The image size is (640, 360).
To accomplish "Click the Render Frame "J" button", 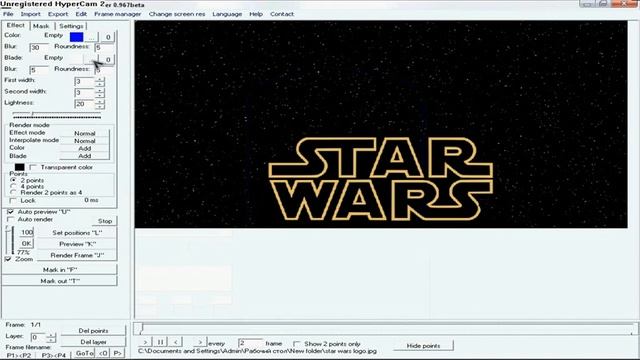I will (x=77, y=256).
